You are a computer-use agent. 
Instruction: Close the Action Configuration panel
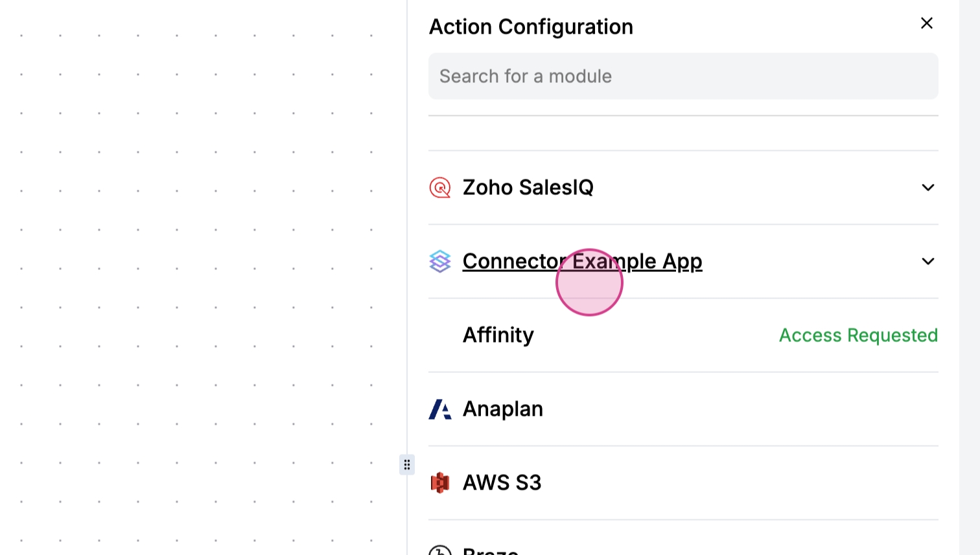(x=927, y=23)
